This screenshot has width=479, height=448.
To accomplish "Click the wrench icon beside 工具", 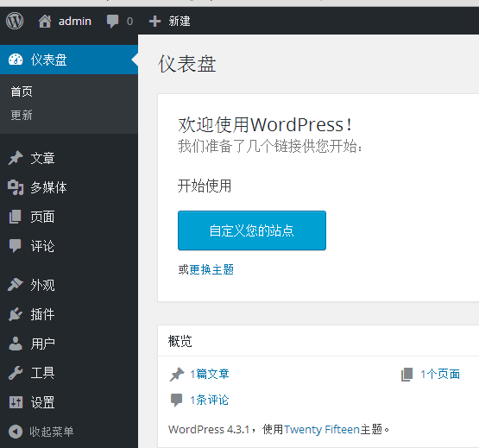I will coord(16,373).
